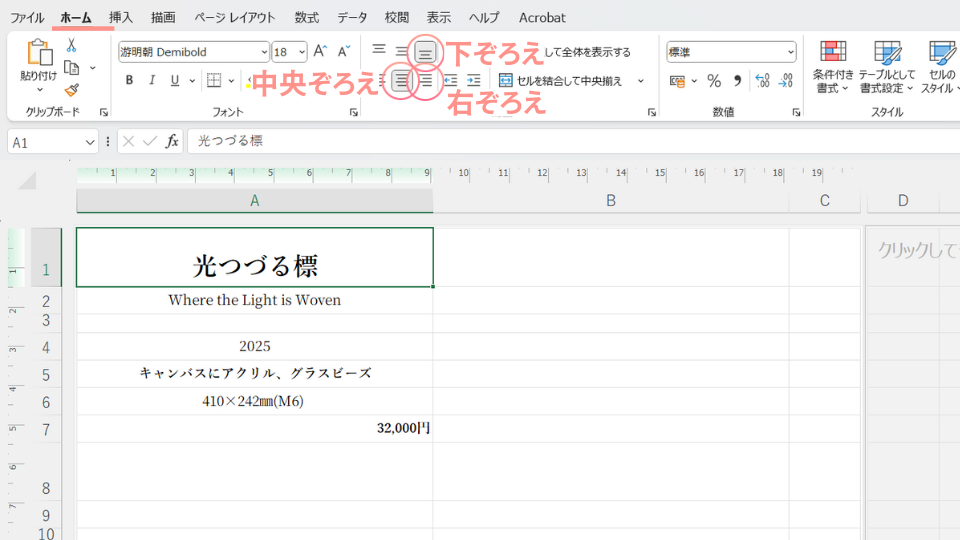
Task: Expand the Name Box A1 dropdown
Action: (90, 143)
